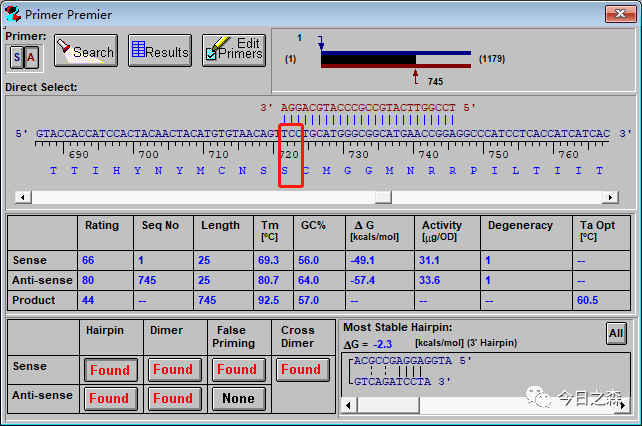Open the Results table button
This screenshot has height=426, width=642.
tap(160, 50)
